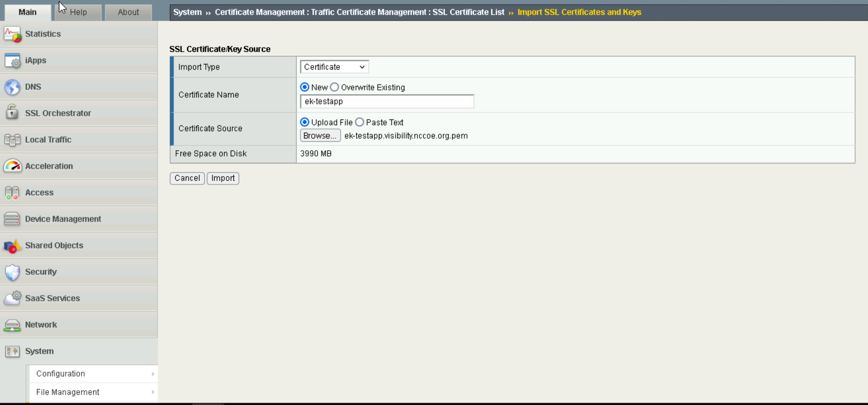
Task: Click the SSL Orchestrator padlock icon
Action: (x=12, y=113)
